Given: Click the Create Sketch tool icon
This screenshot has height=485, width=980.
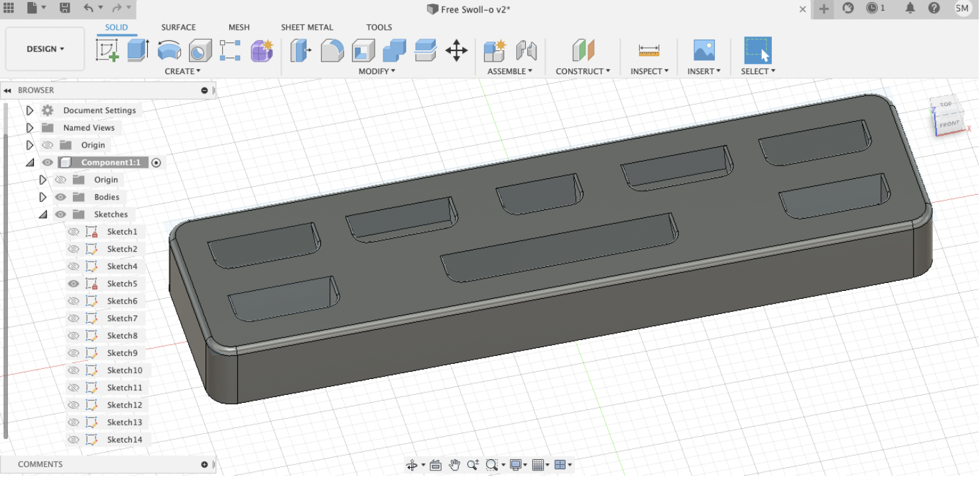Looking at the screenshot, I should [107, 50].
